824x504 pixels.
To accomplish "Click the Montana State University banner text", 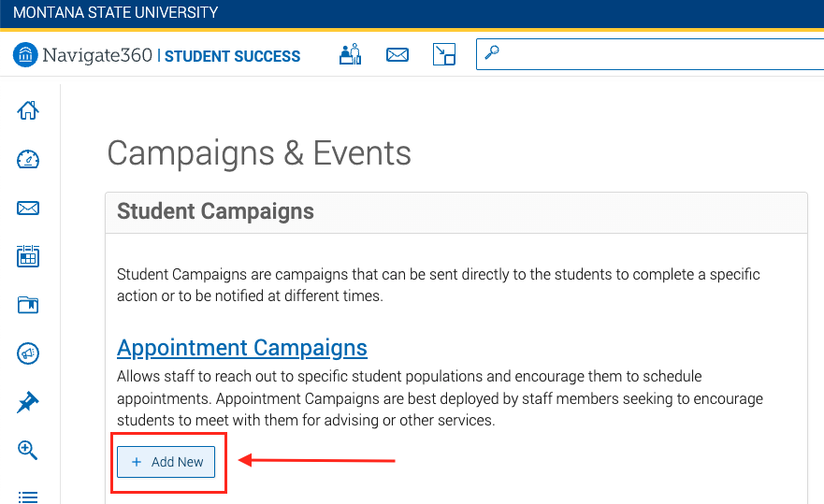I will pyautogui.click(x=116, y=12).
